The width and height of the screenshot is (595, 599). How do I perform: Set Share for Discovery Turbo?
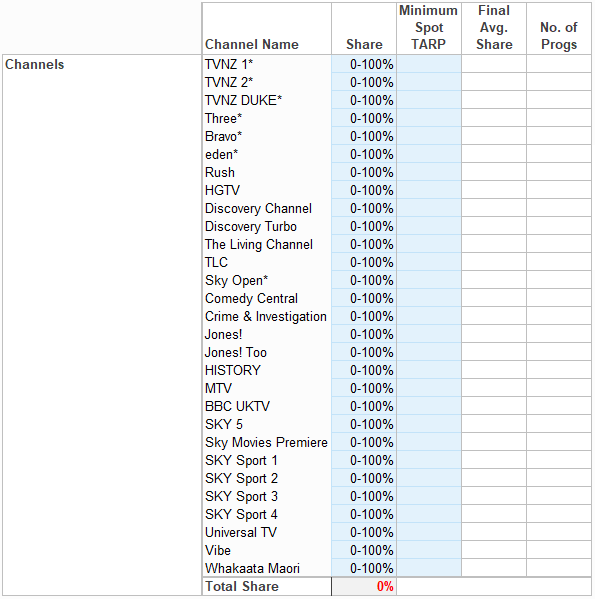[x=364, y=226]
